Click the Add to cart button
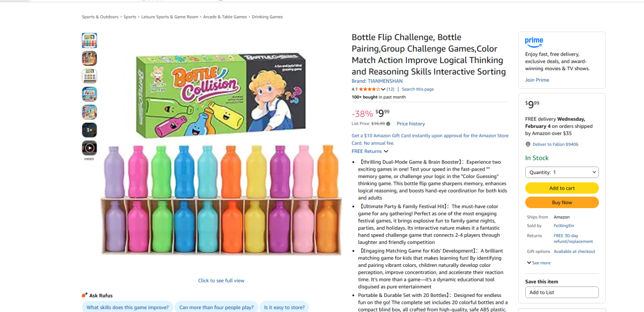This screenshot has width=644, height=312. 561,188
